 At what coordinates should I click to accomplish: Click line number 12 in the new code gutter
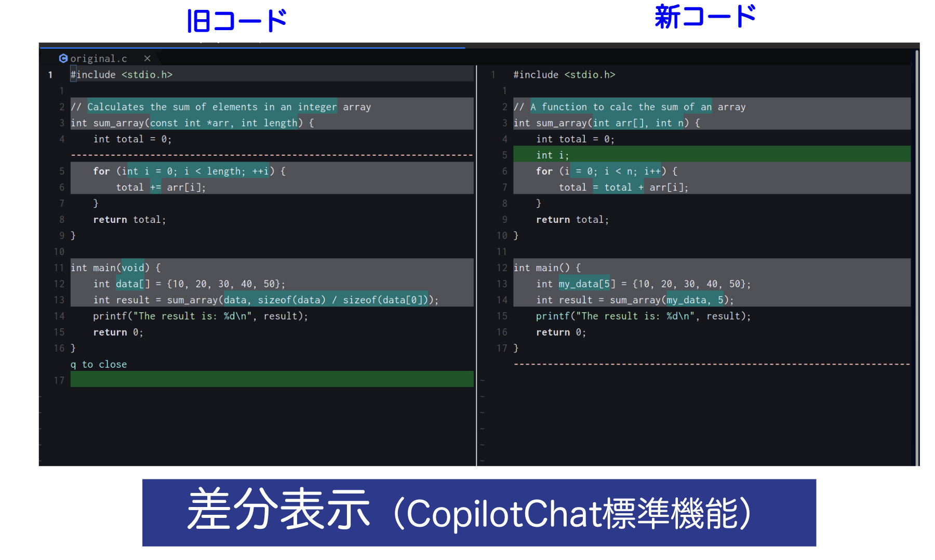click(502, 268)
